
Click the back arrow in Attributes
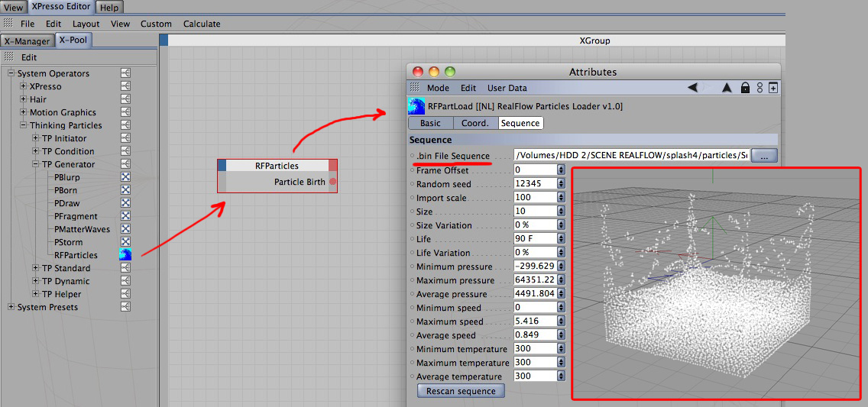coord(692,87)
